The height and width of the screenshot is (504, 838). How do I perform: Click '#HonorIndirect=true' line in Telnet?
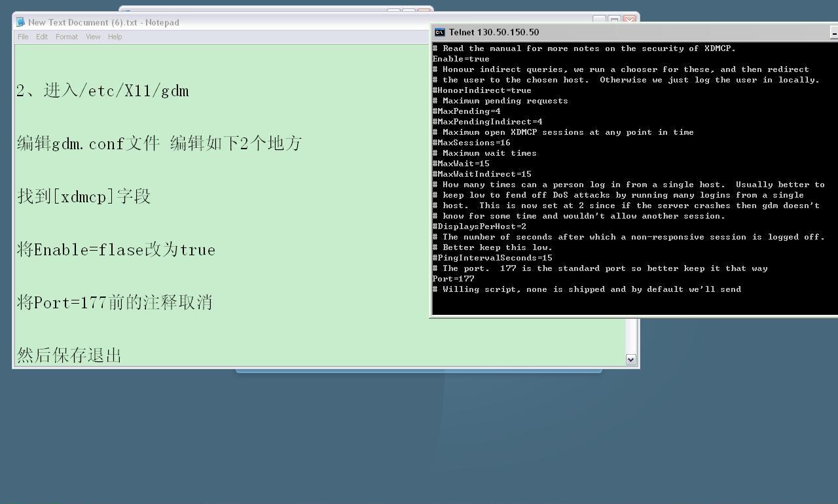tap(482, 90)
